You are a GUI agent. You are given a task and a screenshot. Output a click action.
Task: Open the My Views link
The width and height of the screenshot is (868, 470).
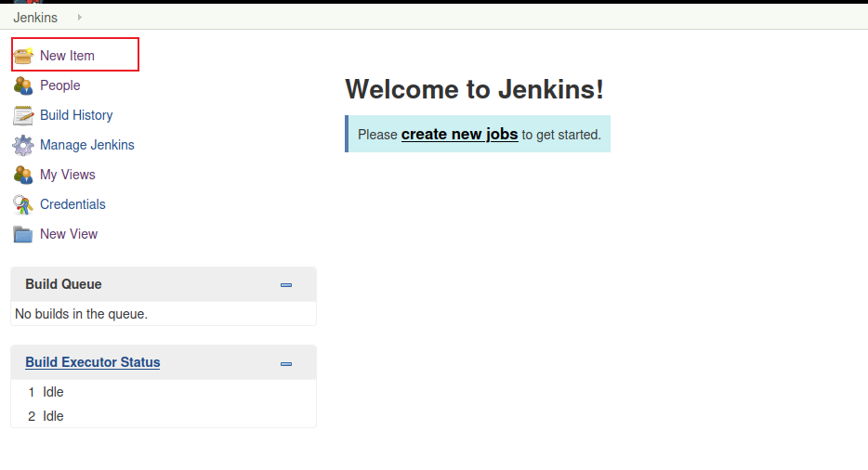point(68,175)
